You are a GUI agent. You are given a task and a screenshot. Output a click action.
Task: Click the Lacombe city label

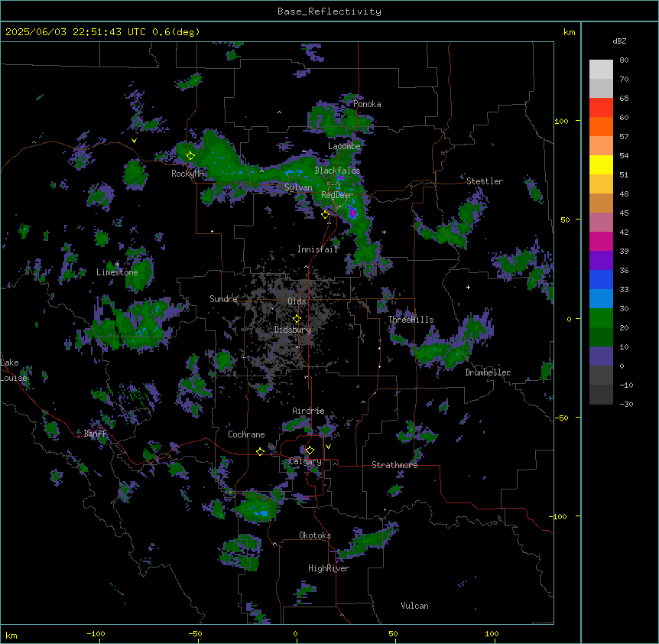(344, 146)
